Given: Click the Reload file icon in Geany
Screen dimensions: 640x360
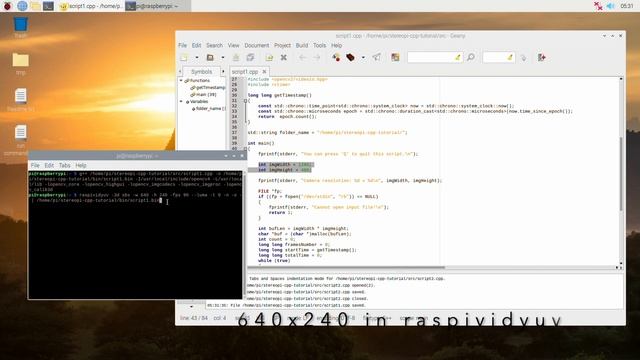Looking at the screenshot, I should pos(269,58).
